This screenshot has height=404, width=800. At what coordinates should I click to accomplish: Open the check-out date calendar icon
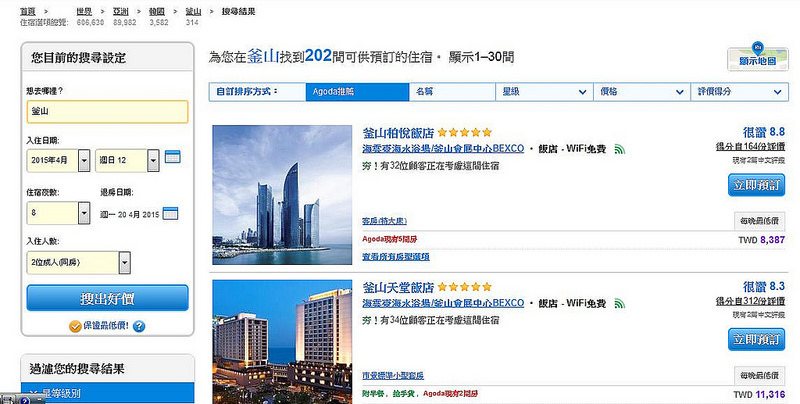pos(170,214)
